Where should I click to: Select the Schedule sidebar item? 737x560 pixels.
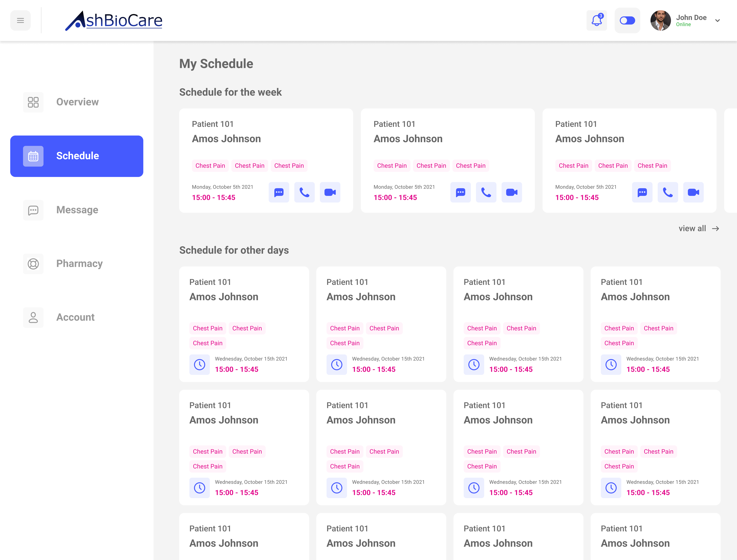(77, 156)
